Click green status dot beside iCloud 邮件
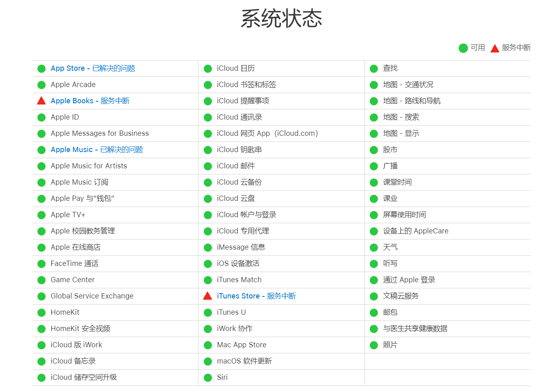 coord(208,166)
